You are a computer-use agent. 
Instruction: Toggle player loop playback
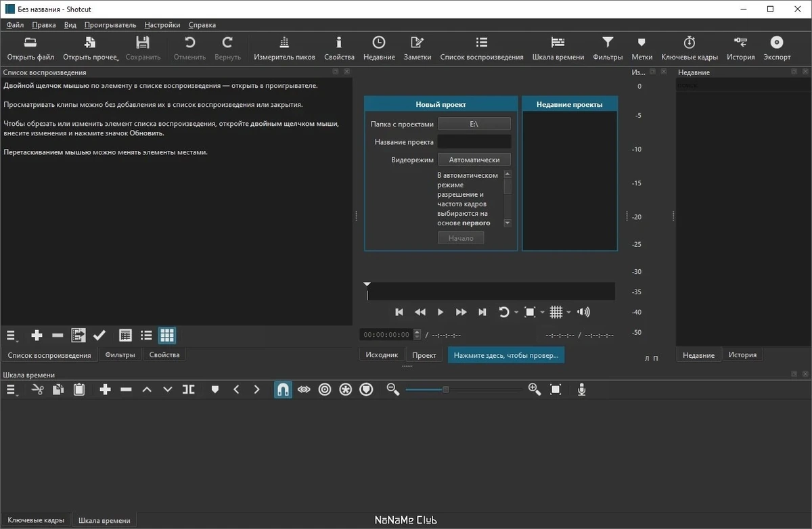click(503, 312)
